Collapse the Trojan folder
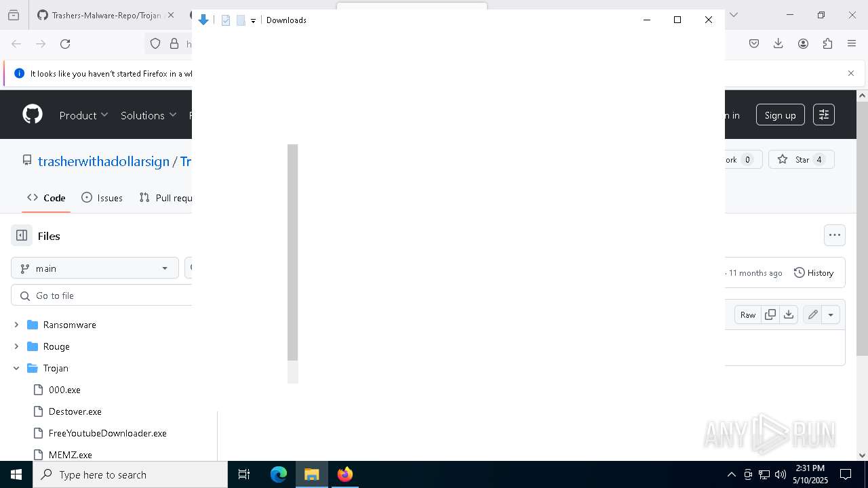Viewport: 868px width, 488px height. [x=16, y=368]
